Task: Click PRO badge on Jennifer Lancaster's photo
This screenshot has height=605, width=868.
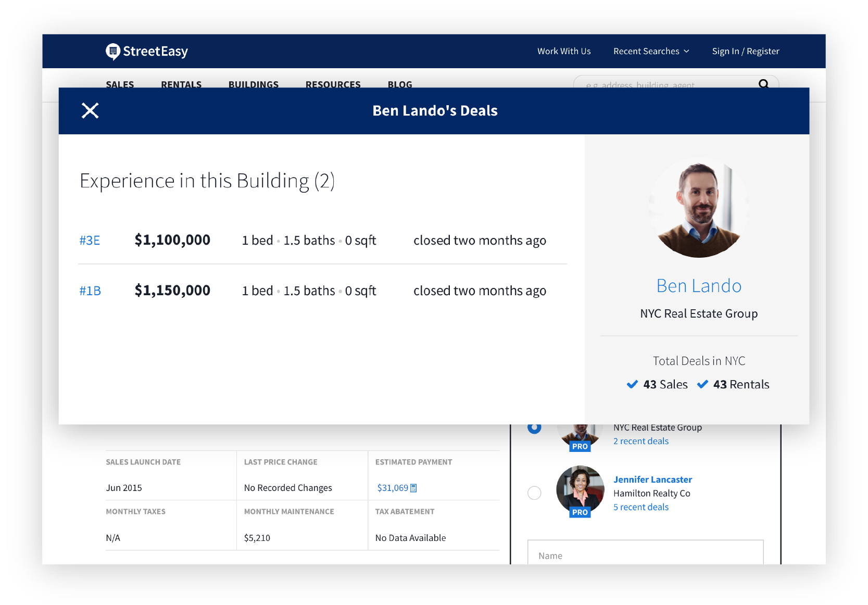Action: click(580, 512)
